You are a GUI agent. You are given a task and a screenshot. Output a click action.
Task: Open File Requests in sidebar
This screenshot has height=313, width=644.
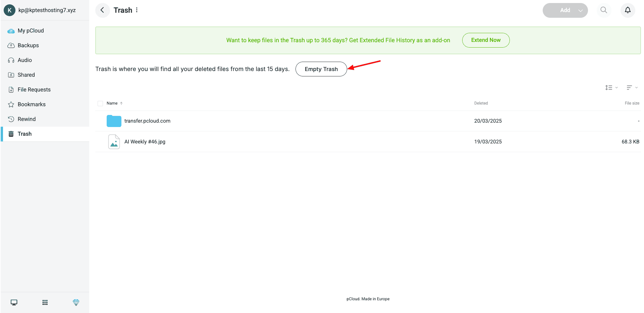click(45, 89)
